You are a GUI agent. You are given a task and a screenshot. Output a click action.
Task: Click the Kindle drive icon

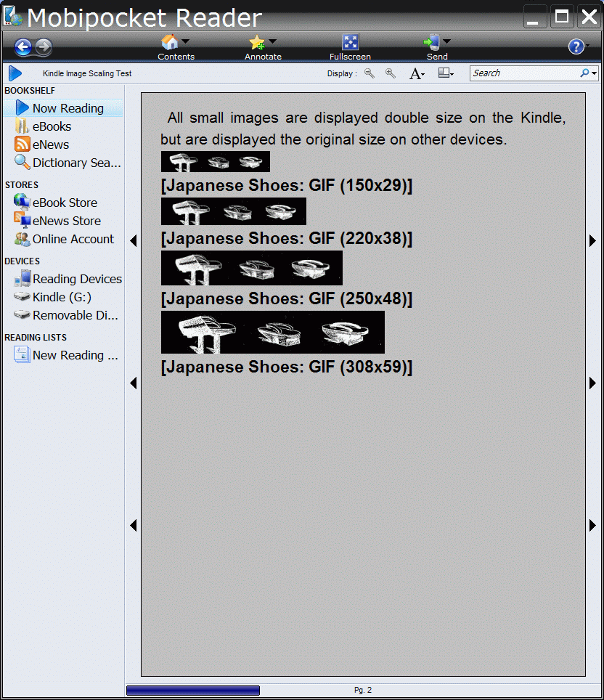[x=22, y=296]
